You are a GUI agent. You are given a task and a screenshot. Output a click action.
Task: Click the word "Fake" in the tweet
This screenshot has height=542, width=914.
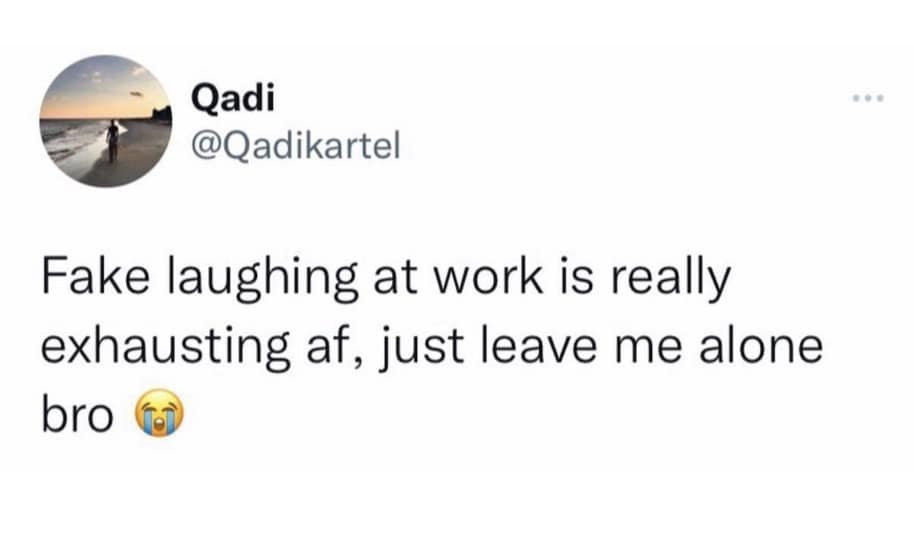point(86,281)
